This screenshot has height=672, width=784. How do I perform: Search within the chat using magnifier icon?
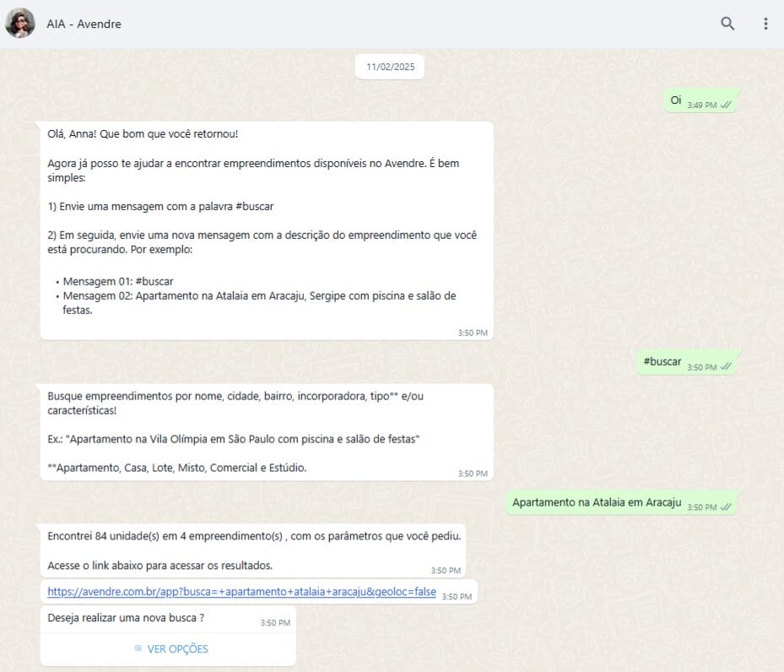click(x=727, y=24)
